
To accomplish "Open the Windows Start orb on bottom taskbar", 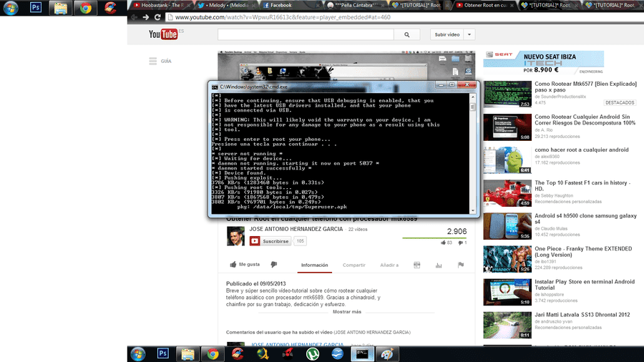I will 138,354.
